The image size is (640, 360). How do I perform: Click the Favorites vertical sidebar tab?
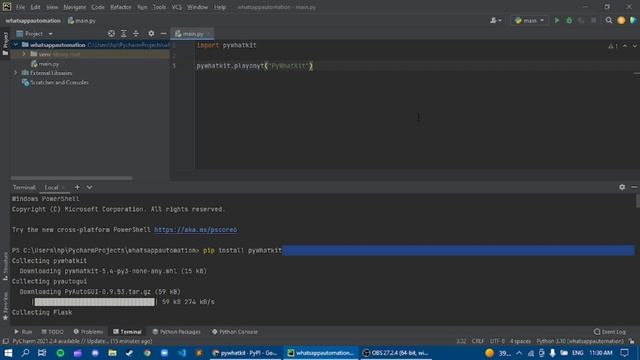pos(5,306)
